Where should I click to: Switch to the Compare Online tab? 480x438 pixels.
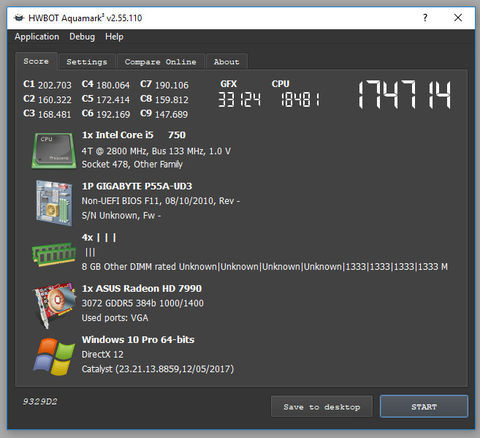pyautogui.click(x=160, y=62)
